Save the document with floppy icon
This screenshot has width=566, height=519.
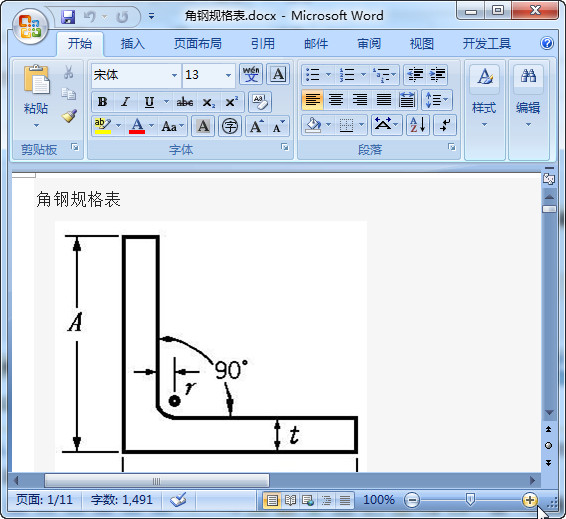pos(68,17)
